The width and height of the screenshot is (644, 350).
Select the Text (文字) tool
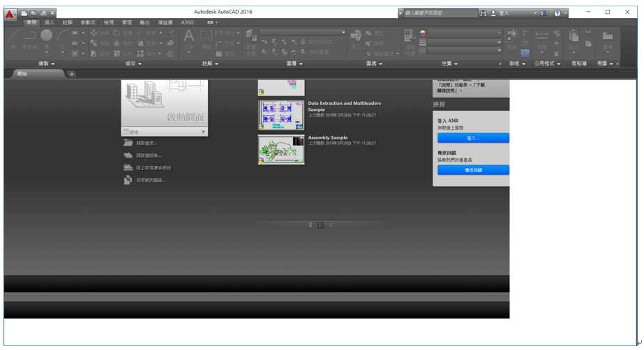[189, 39]
